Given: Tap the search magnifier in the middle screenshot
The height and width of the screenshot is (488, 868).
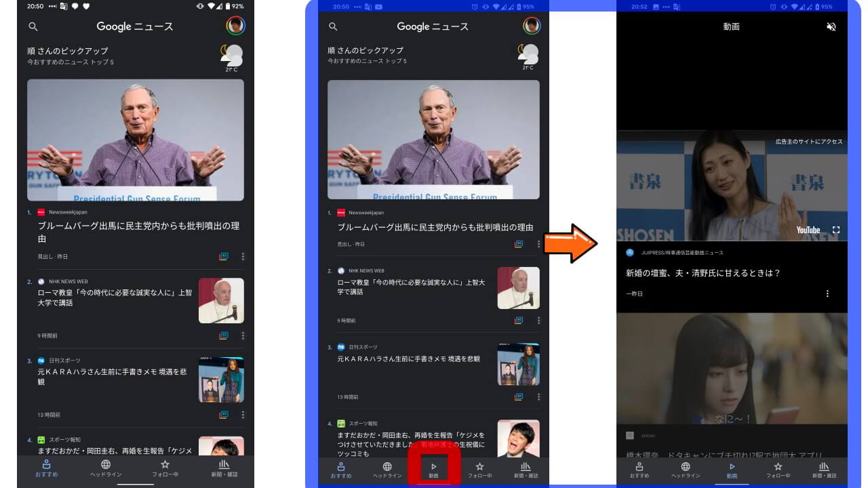Looking at the screenshot, I should [x=333, y=26].
